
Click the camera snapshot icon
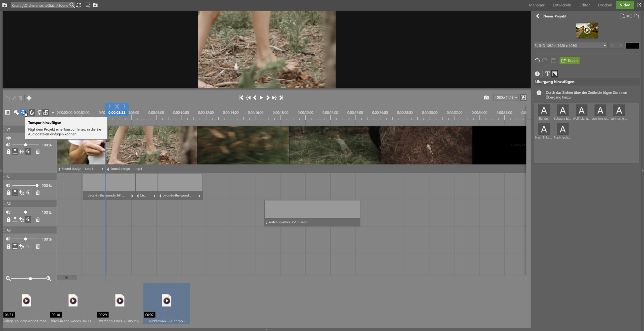[x=486, y=98]
